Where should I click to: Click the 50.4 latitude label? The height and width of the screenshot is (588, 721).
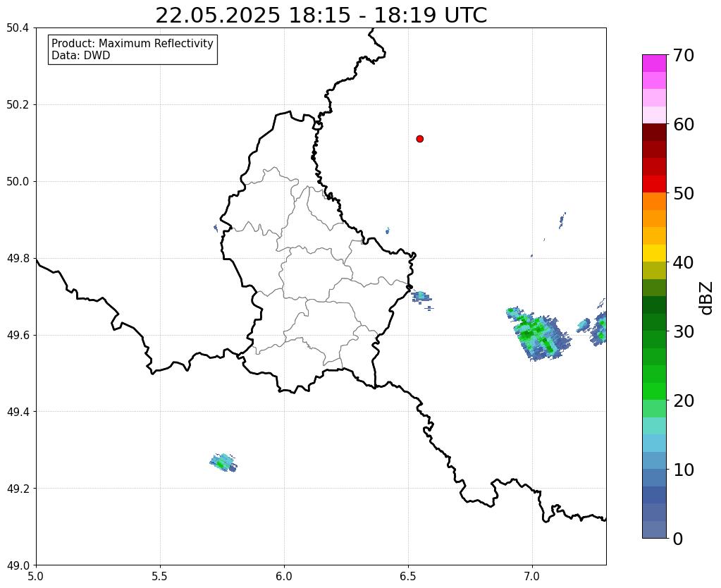point(18,28)
